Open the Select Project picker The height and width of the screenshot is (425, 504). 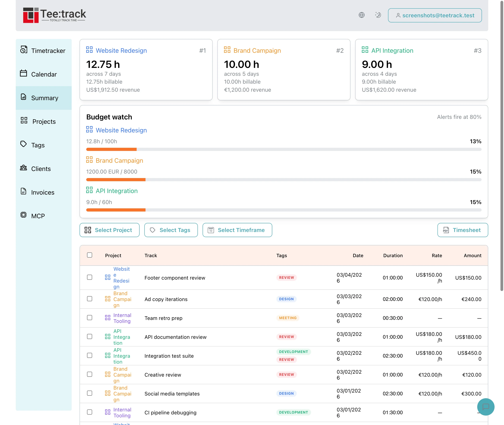pos(109,230)
